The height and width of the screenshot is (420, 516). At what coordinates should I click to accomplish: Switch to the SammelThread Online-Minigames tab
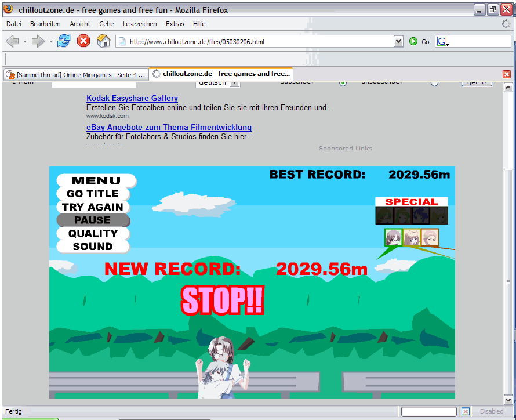pos(76,75)
